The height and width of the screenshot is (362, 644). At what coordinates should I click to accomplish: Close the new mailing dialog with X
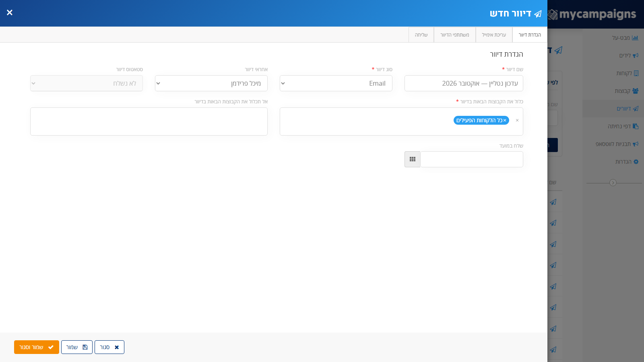(10, 12)
